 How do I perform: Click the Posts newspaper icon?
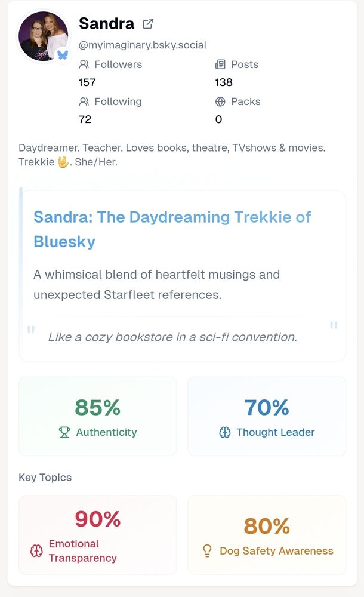pyautogui.click(x=220, y=64)
